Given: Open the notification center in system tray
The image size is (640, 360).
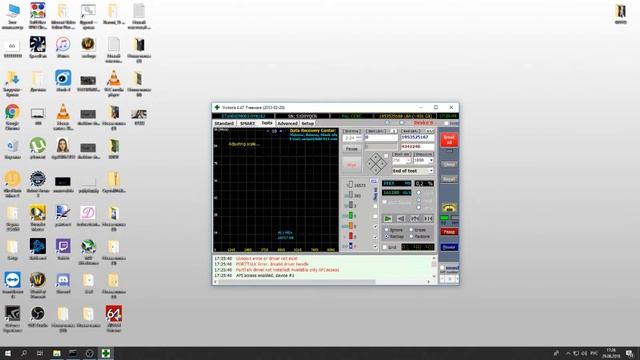Looking at the screenshot, I should (629, 353).
